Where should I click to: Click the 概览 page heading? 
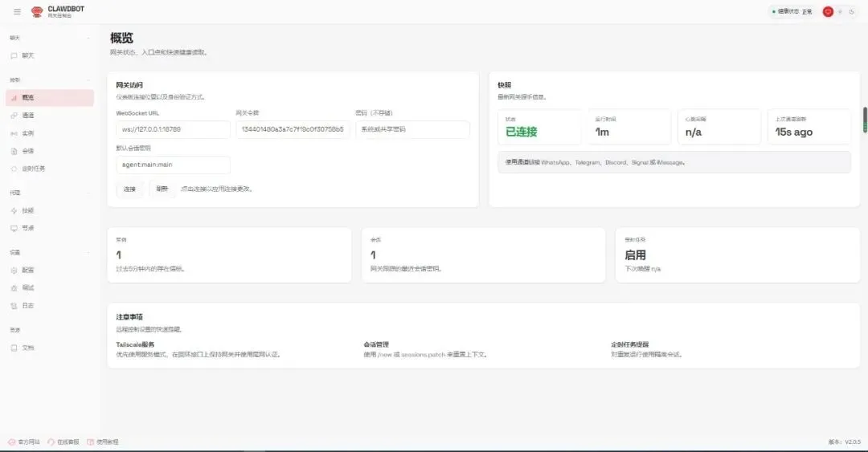click(x=122, y=39)
